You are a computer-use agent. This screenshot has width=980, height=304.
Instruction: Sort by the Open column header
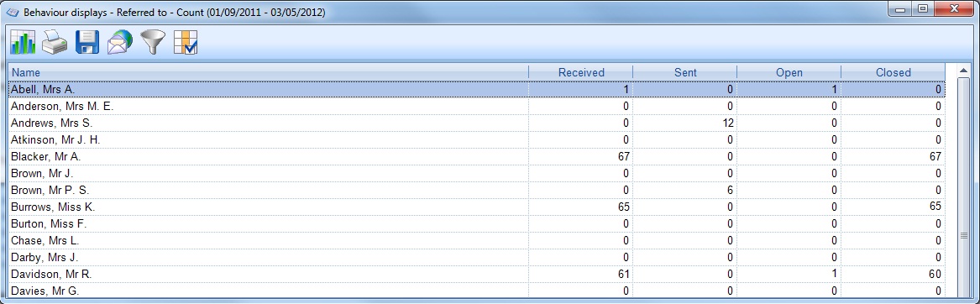pyautogui.click(x=789, y=72)
